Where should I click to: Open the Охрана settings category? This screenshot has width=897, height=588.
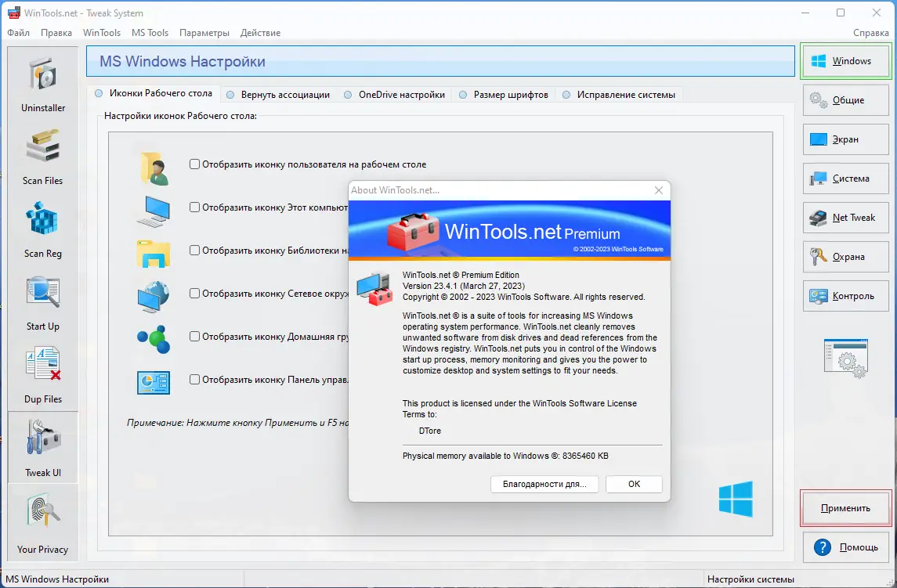[x=845, y=257]
